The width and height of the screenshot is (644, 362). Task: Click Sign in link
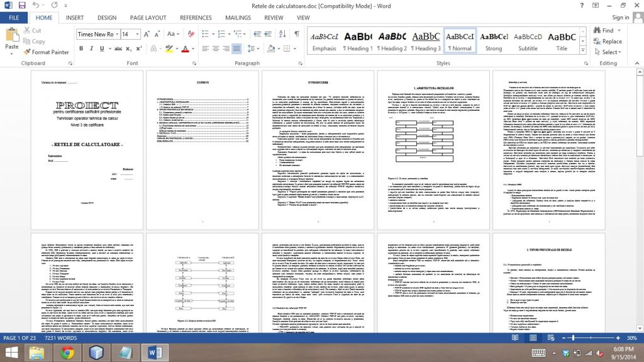tap(620, 18)
